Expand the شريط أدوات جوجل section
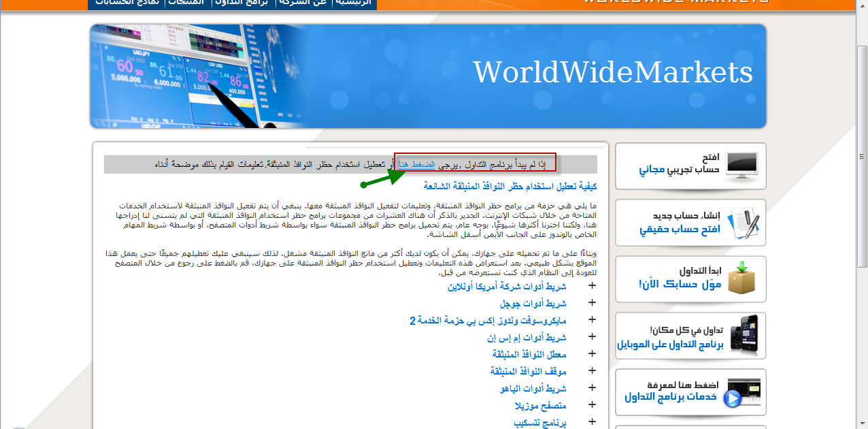 [x=592, y=303]
